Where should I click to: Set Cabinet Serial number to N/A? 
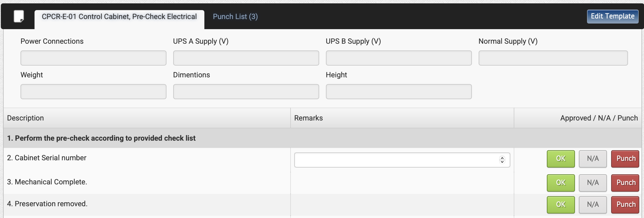tap(593, 159)
